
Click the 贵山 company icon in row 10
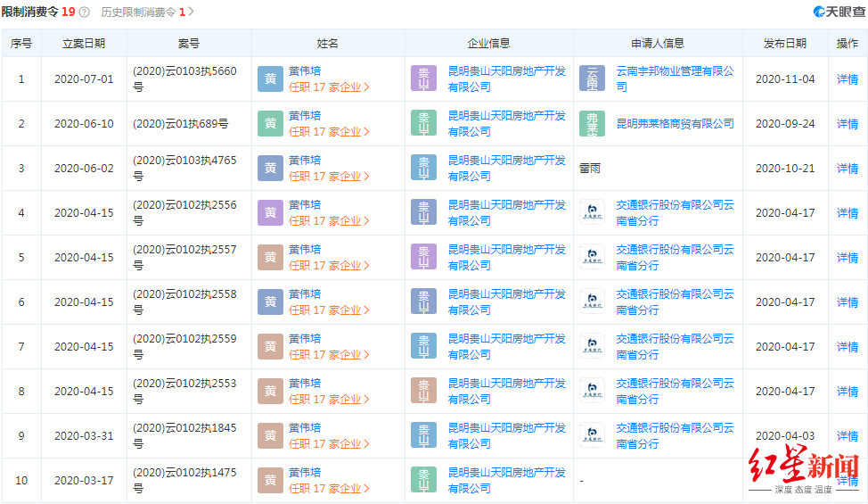click(423, 480)
